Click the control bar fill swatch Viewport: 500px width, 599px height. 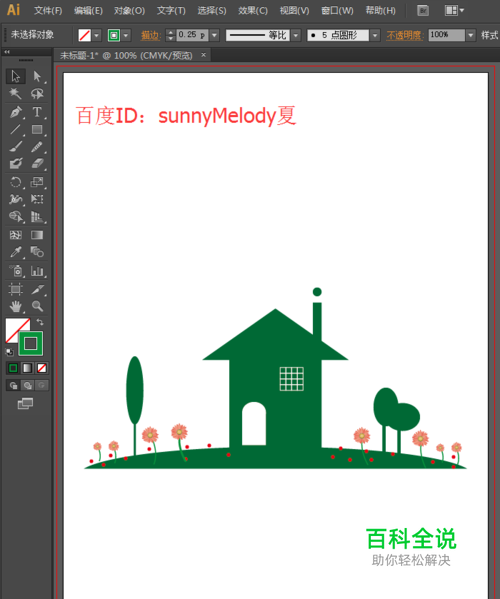84,36
